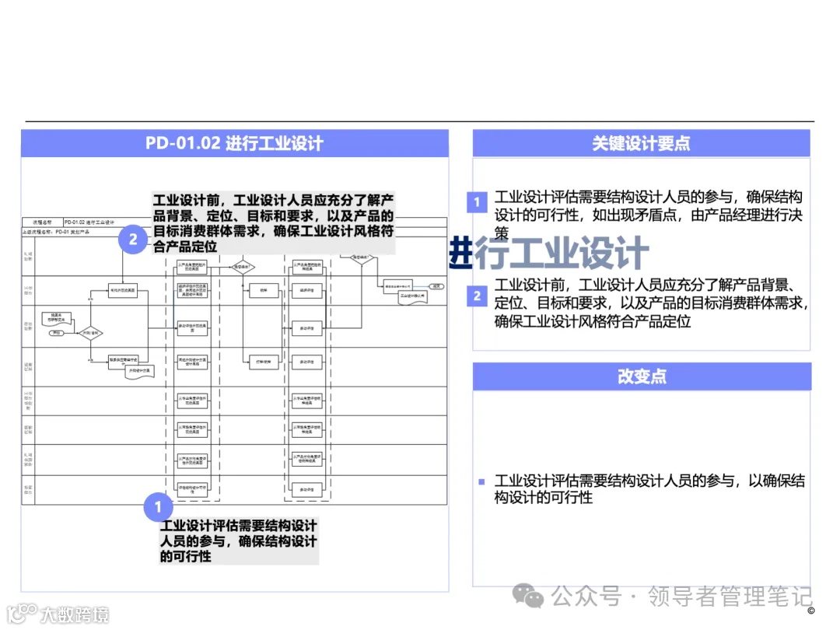840x630 pixels.
Task: Toggle the topmost decision diamond near 是否确认
Action: 362,257
